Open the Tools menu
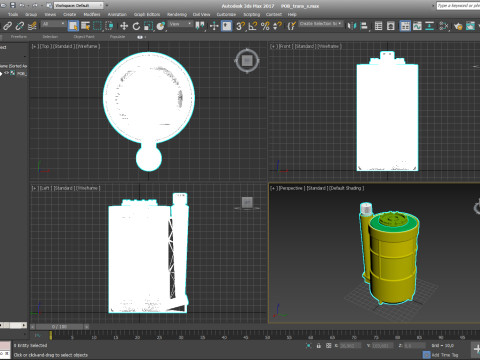Image resolution: width=480 pixels, height=360 pixels. pyautogui.click(x=13, y=14)
